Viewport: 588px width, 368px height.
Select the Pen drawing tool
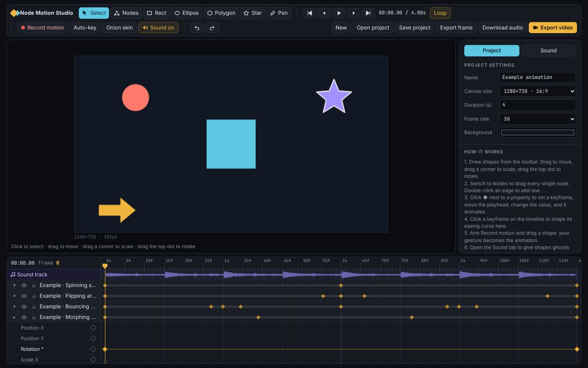[x=279, y=13]
